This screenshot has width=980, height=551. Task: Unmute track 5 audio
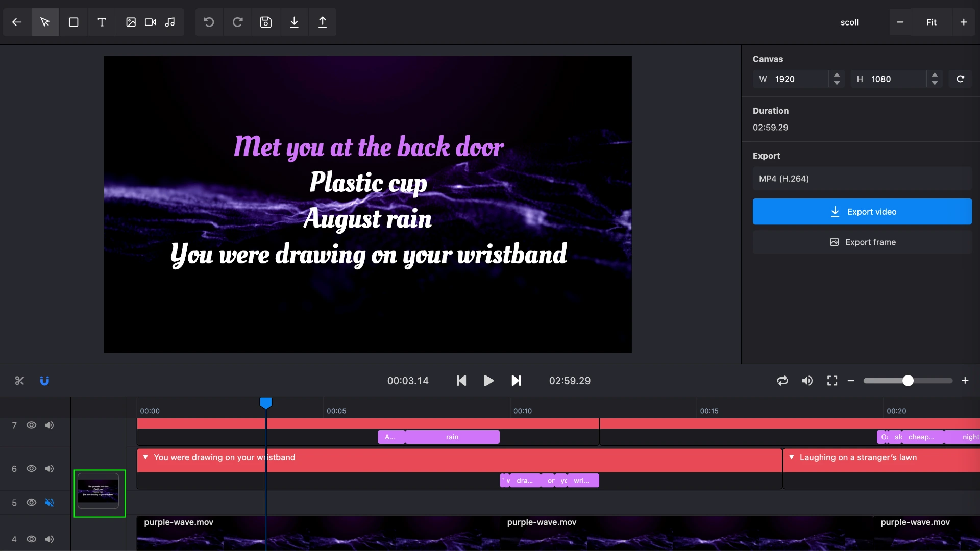[x=50, y=503]
